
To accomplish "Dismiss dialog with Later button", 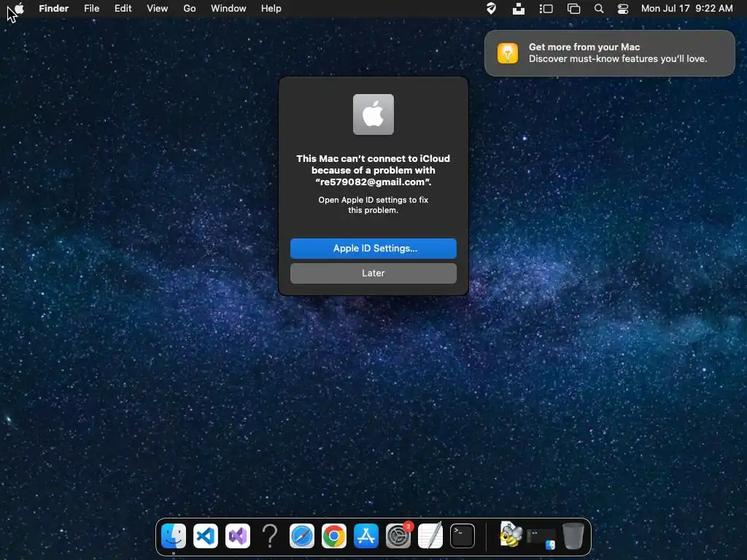I will [x=373, y=273].
